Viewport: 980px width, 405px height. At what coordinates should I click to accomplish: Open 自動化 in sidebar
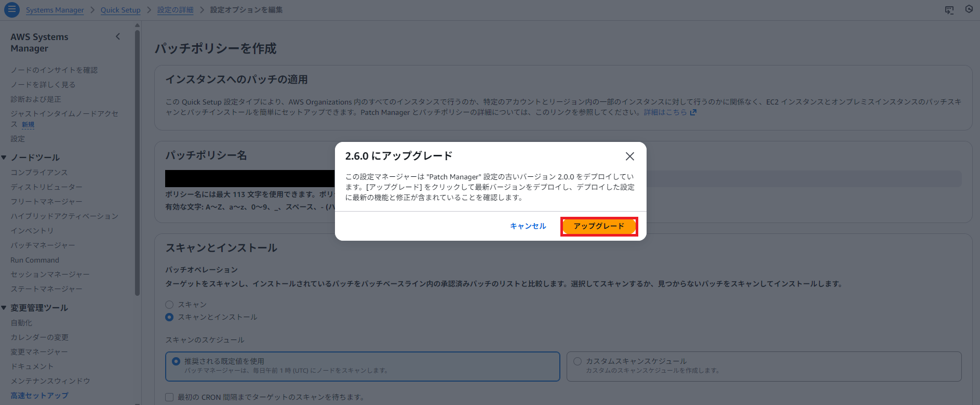tap(21, 323)
